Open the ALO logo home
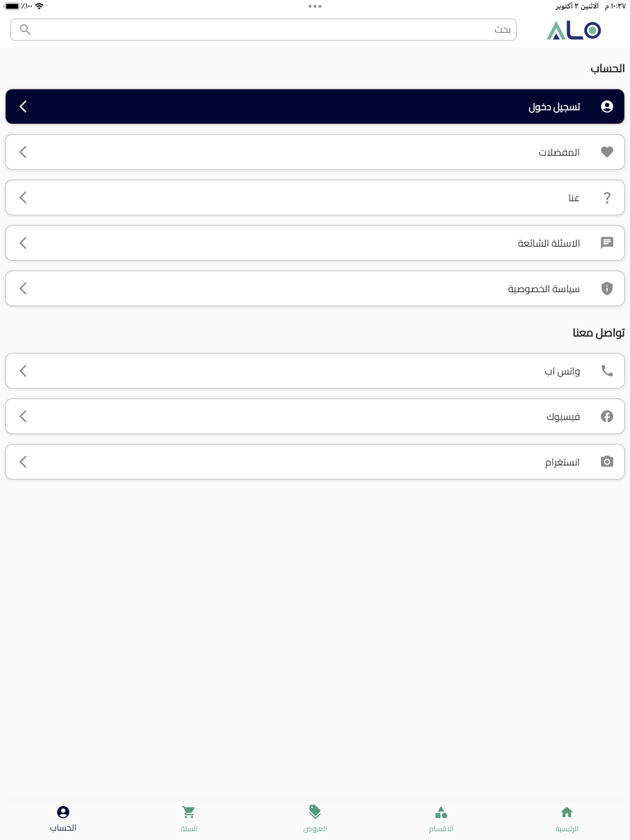The width and height of the screenshot is (630, 840). 574,30
